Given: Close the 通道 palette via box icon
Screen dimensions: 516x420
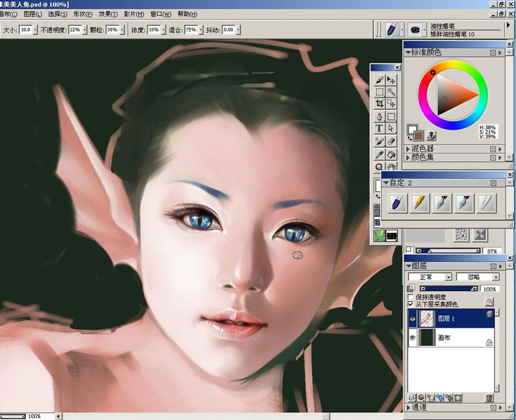Looking at the screenshot, I should click(x=493, y=408).
